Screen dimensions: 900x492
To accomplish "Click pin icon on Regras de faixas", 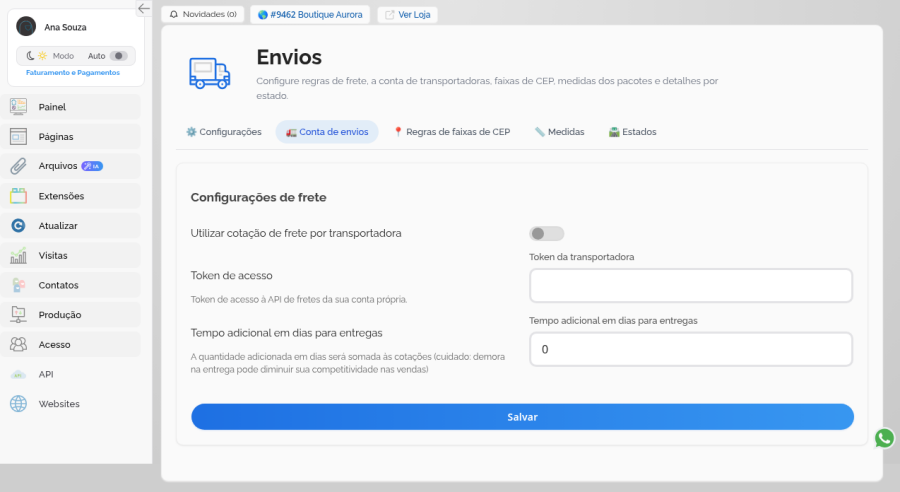I will pyautogui.click(x=398, y=132).
